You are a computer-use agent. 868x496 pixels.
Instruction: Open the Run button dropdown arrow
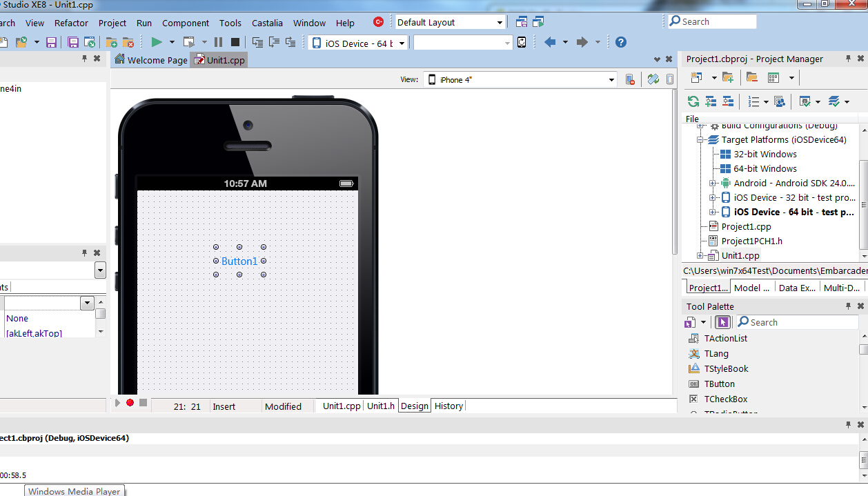click(x=172, y=42)
